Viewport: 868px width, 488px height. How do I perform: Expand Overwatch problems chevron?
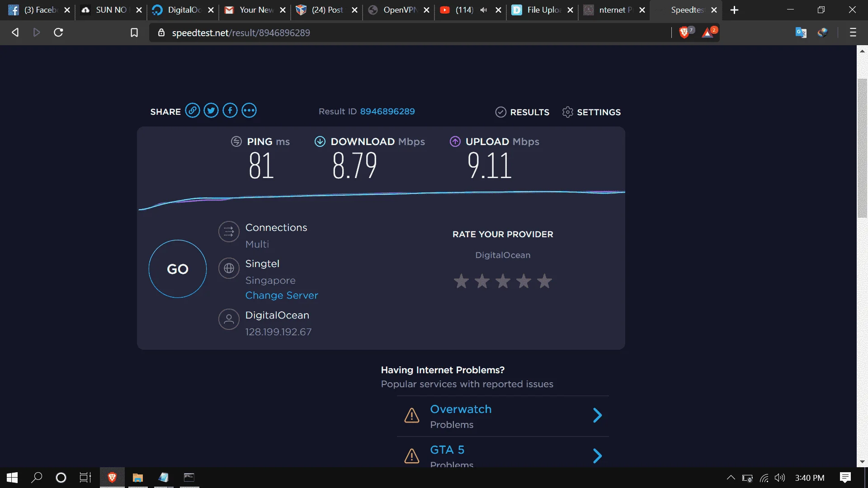tap(597, 415)
